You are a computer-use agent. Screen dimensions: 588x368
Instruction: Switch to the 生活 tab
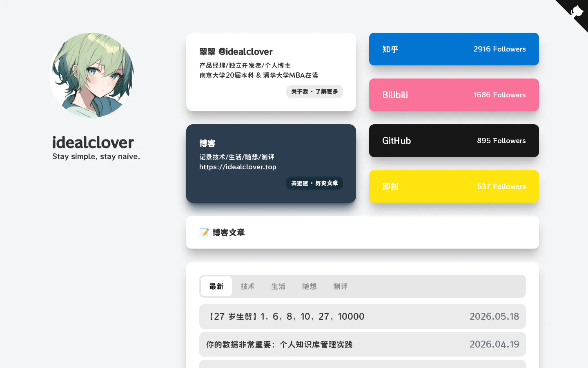click(x=278, y=286)
